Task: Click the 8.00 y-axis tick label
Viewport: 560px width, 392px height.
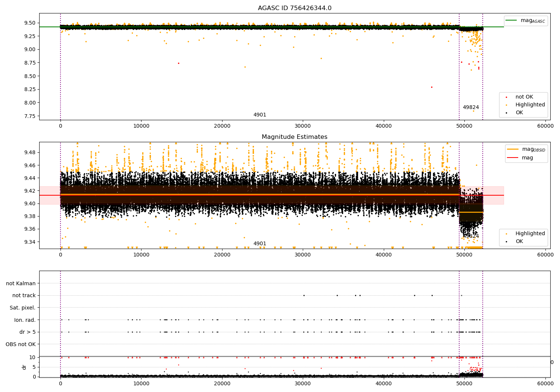Action: pyautogui.click(x=29, y=103)
